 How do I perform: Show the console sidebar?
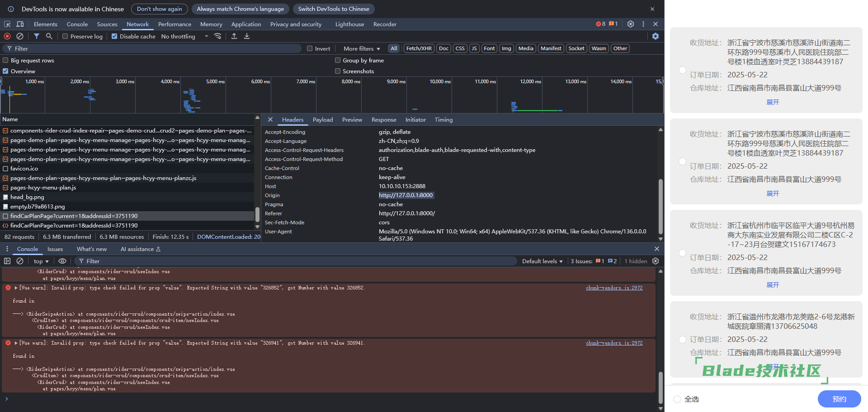click(7, 261)
